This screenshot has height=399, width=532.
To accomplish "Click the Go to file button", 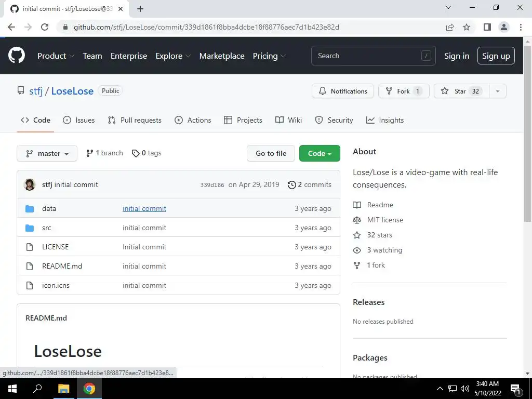I will tap(271, 153).
